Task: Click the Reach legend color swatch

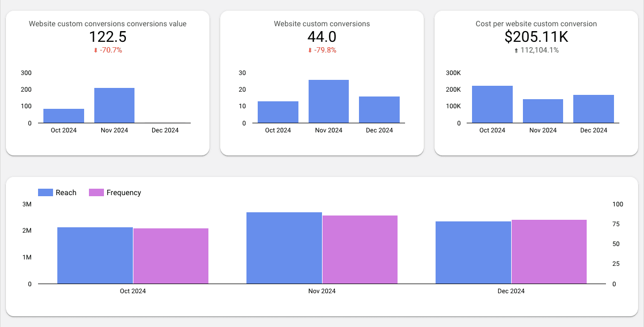Action: tap(46, 192)
